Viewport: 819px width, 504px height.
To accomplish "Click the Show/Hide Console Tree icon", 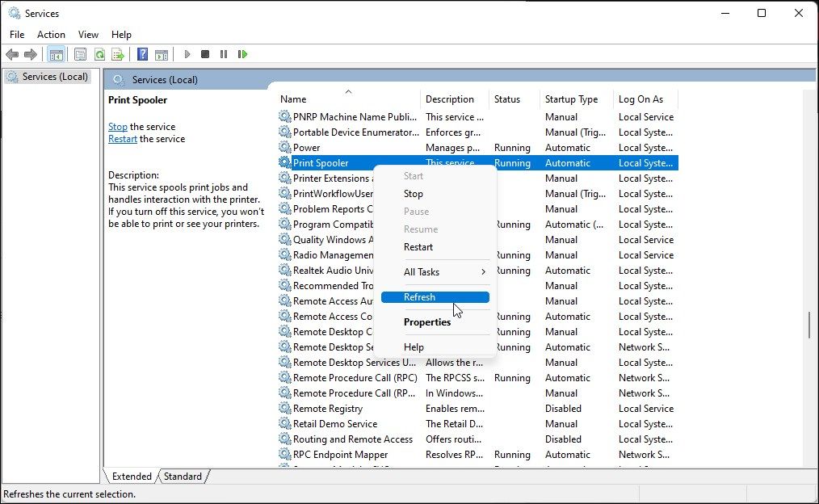I will pos(56,54).
